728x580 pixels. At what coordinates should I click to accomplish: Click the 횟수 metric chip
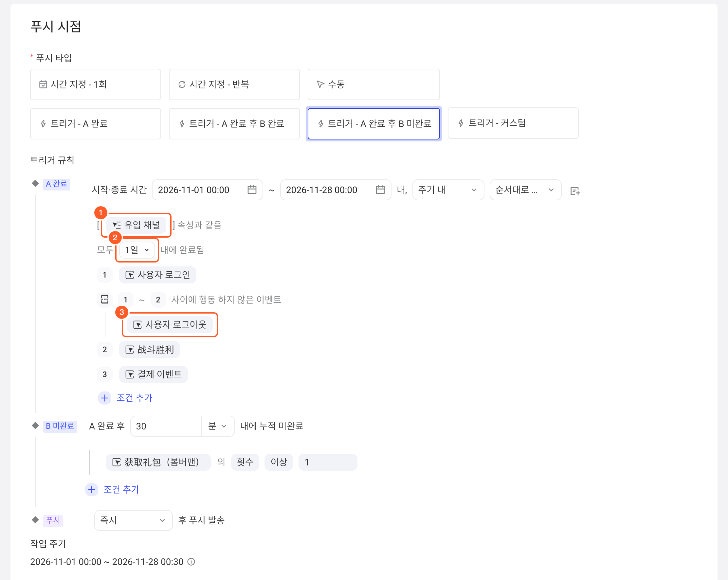pyautogui.click(x=245, y=462)
